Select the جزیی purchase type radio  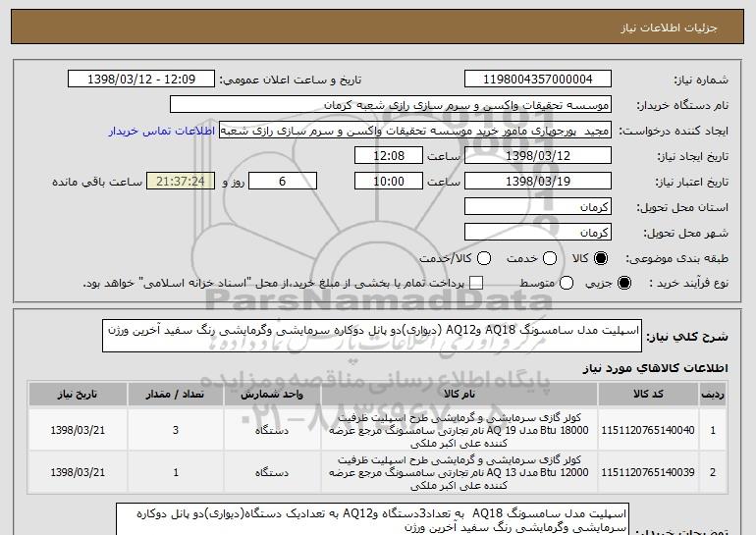pyautogui.click(x=623, y=284)
